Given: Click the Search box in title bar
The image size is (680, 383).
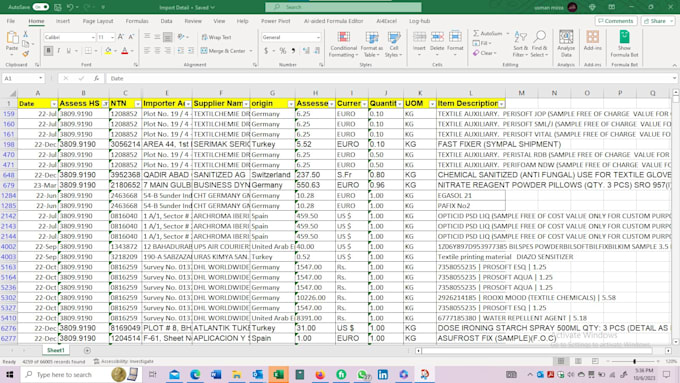Looking at the screenshot, I should click(x=343, y=7).
